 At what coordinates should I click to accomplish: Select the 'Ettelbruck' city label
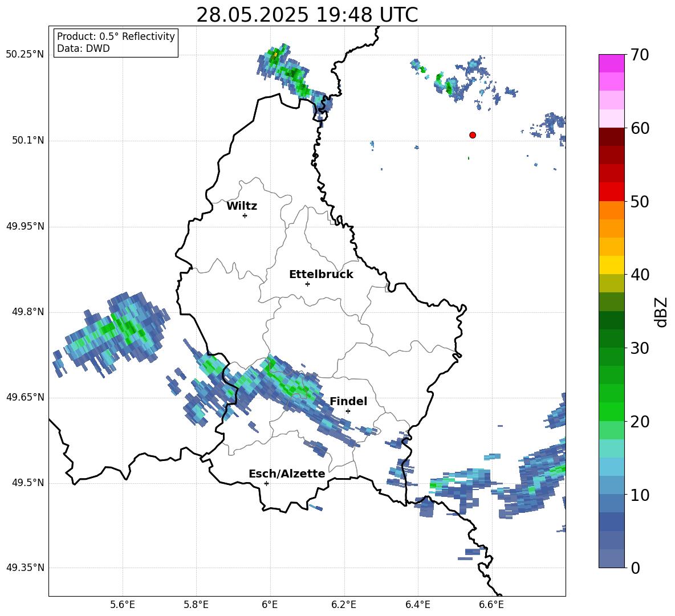321,275
